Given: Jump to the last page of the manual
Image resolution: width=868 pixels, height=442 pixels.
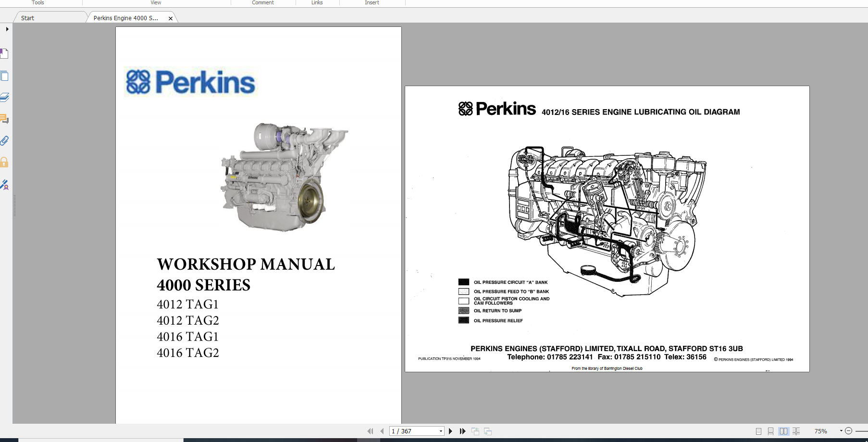Looking at the screenshot, I should click(x=462, y=431).
